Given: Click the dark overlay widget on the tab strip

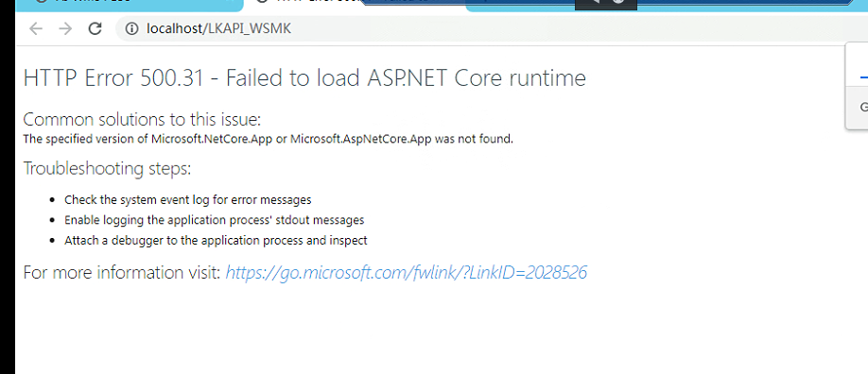Looking at the screenshot, I should coord(606,5).
